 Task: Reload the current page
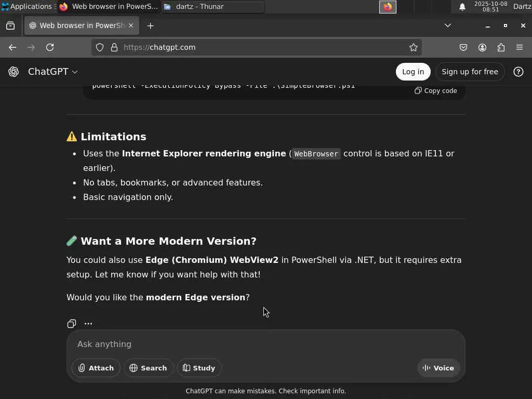[50, 47]
